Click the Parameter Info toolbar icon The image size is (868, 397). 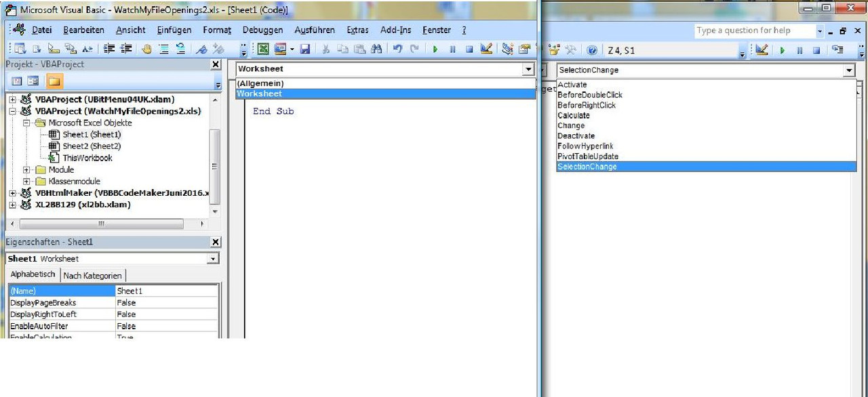pyautogui.click(x=71, y=49)
